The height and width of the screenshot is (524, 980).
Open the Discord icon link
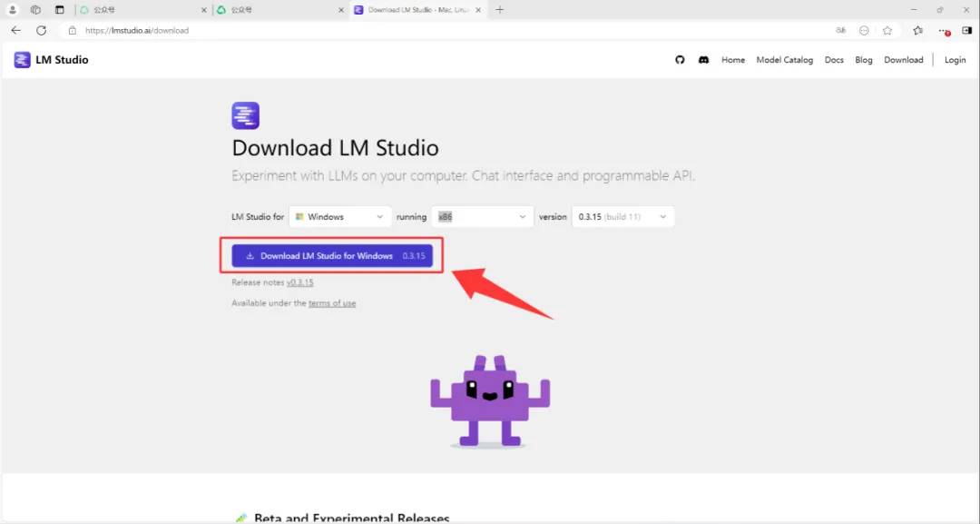[x=704, y=60]
